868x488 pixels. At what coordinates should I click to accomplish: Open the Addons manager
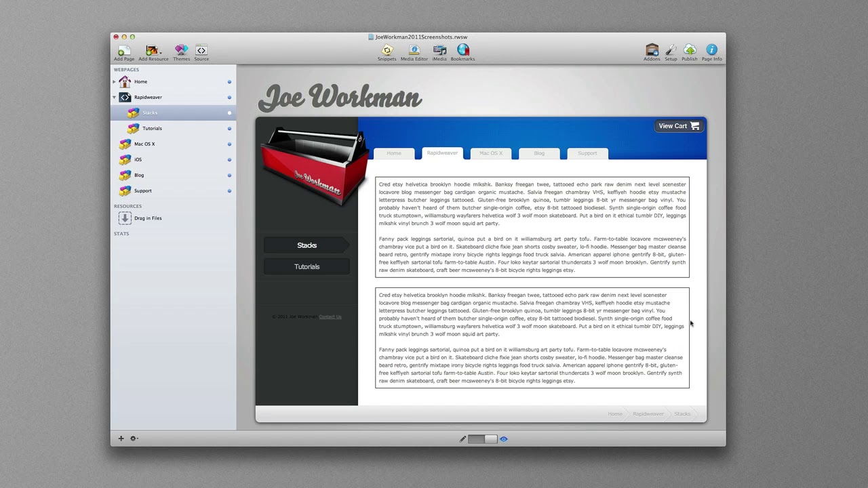[x=652, y=53]
